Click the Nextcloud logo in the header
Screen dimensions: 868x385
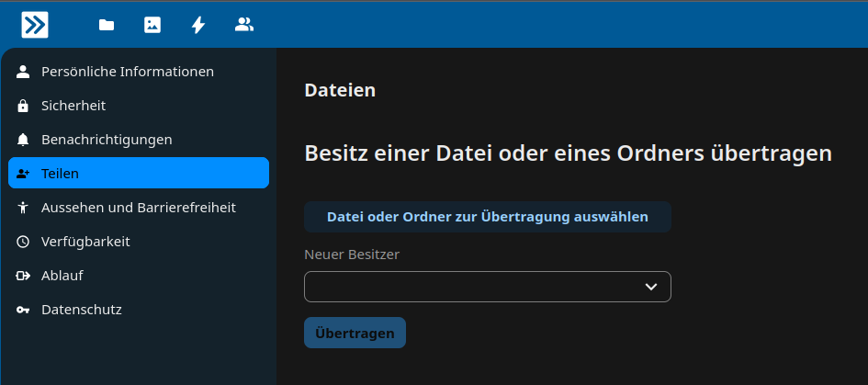pos(35,25)
